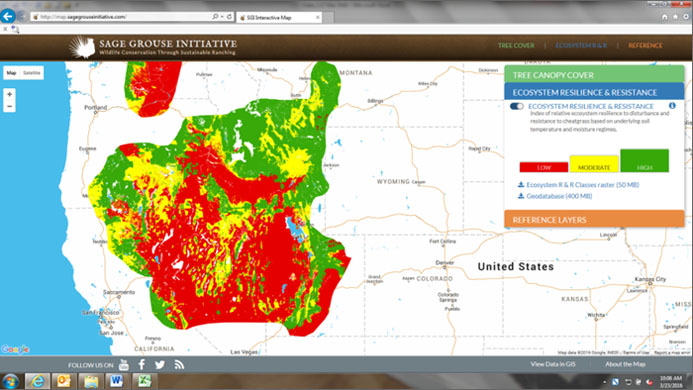
Task: Collapse the Ecosystem Resilience & Resistance header
Action: click(594, 92)
